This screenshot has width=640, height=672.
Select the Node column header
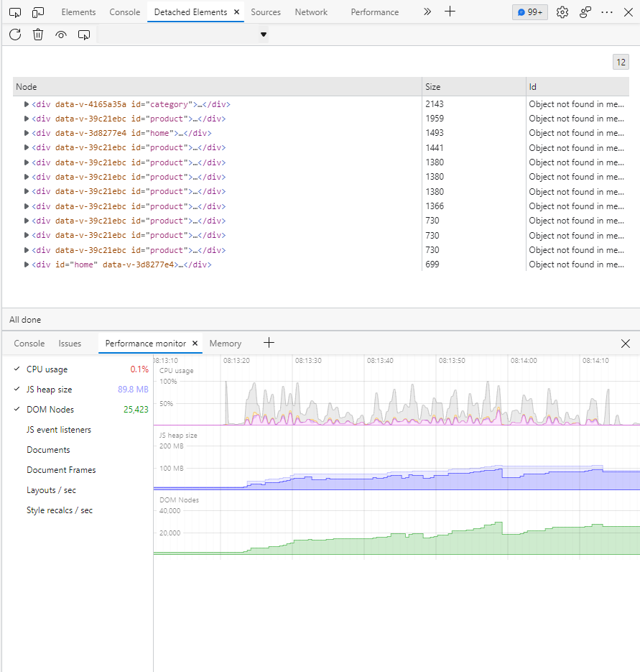pyautogui.click(x=26, y=86)
